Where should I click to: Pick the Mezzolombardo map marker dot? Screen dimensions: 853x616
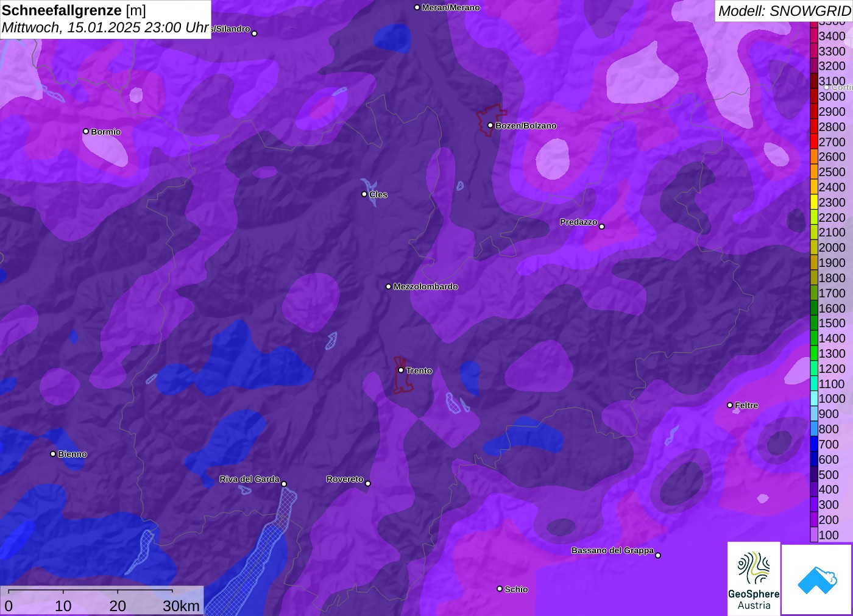pyautogui.click(x=389, y=286)
